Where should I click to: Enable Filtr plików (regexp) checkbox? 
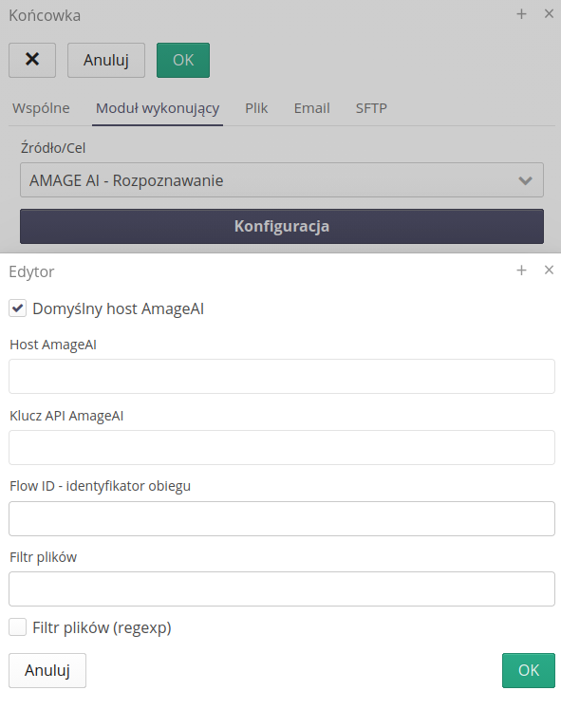[18, 627]
